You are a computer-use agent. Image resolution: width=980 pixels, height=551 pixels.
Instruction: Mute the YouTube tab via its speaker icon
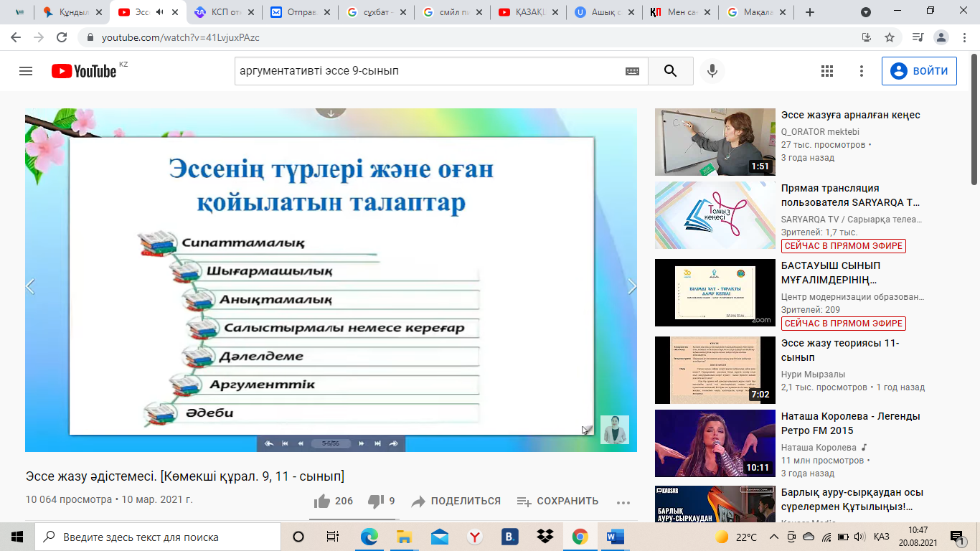click(159, 12)
